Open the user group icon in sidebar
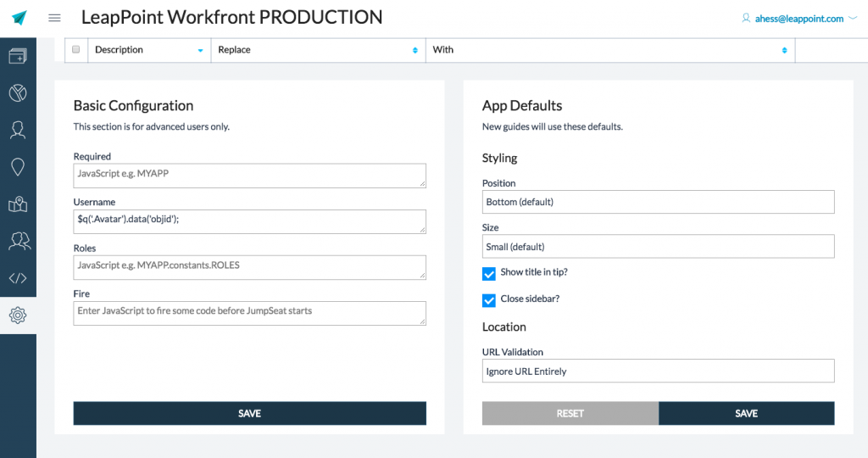Image resolution: width=868 pixels, height=458 pixels. pos(18,242)
